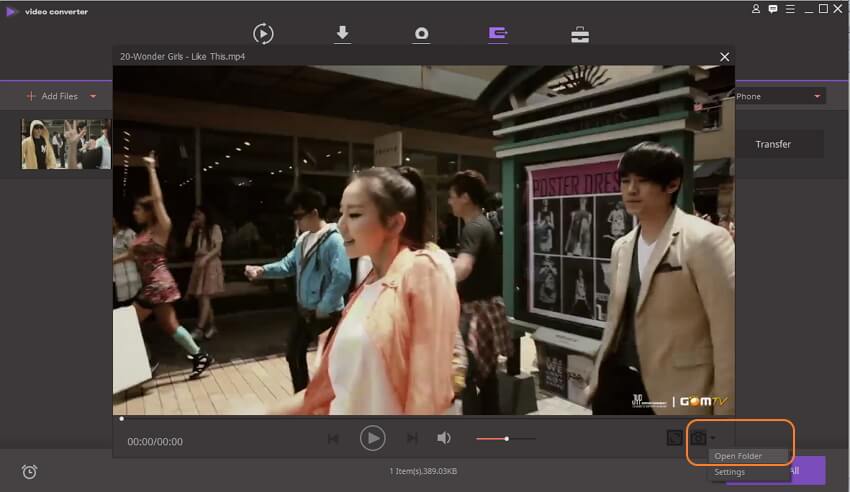The width and height of the screenshot is (850, 492).
Task: Adjust the volume slider handle
Action: tap(506, 438)
